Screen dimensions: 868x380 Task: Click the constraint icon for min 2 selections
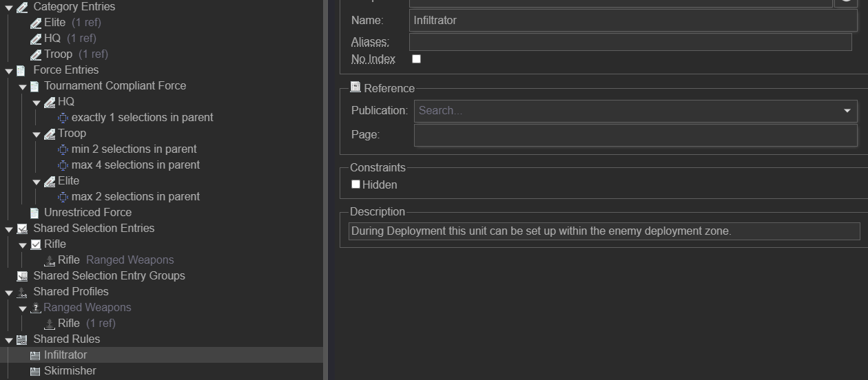(63, 149)
